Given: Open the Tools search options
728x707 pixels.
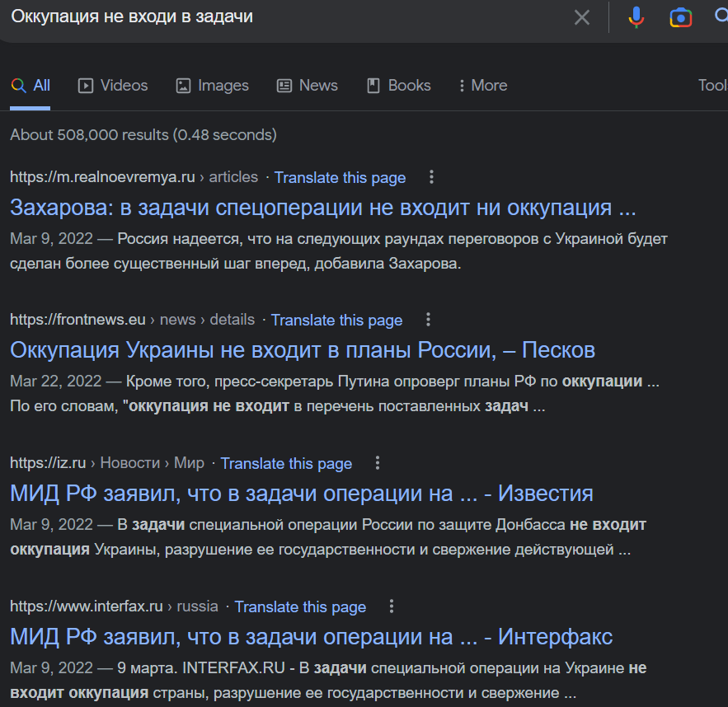Looking at the screenshot, I should (712, 86).
